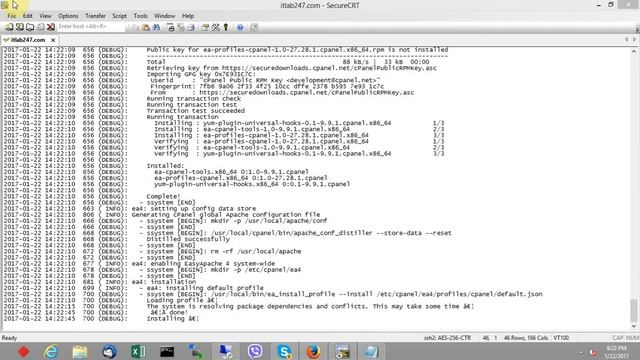Open Viber from the taskbar
This screenshot has width=640, height=360.
click(x=255, y=351)
